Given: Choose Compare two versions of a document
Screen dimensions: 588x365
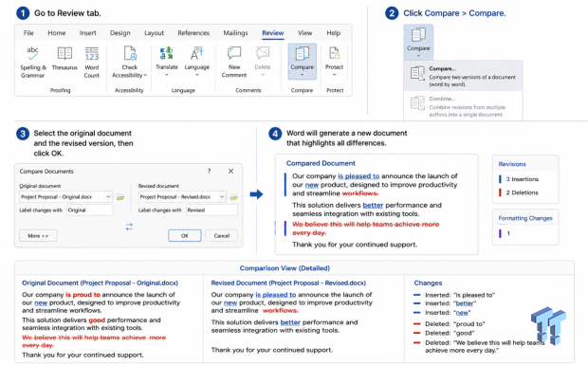Looking at the screenshot, I should pos(463,76).
